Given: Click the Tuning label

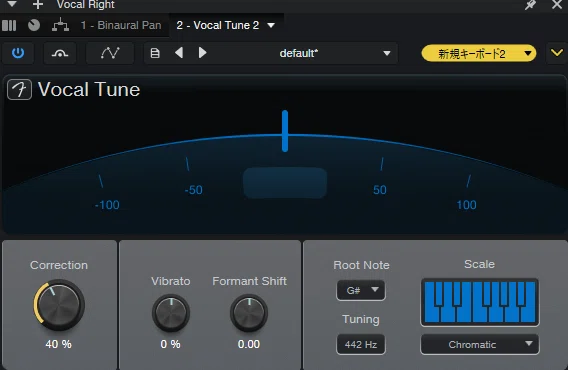Looking at the screenshot, I should (x=361, y=319).
